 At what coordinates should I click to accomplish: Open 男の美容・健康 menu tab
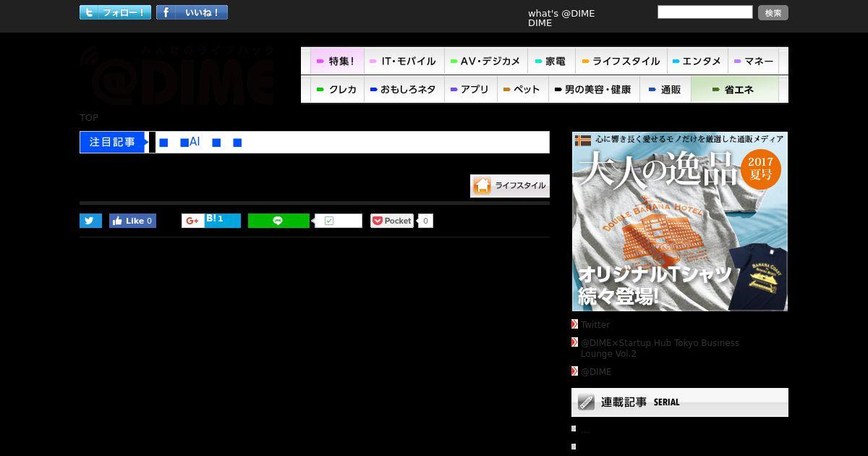coord(593,90)
